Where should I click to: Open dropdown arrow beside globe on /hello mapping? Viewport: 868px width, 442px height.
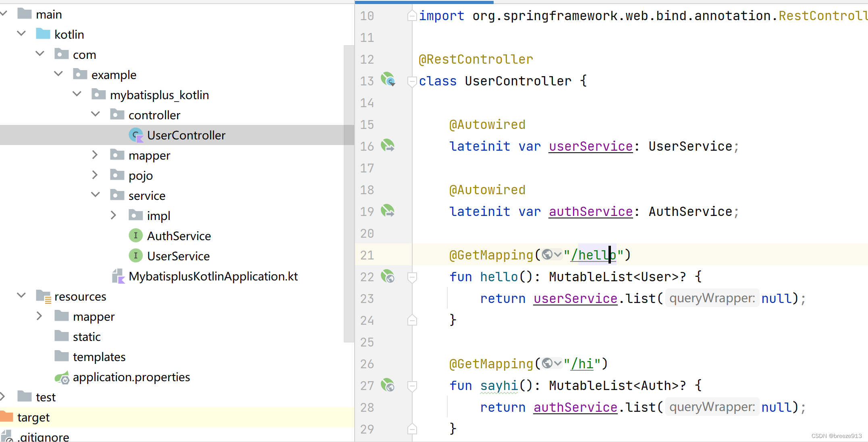click(557, 254)
